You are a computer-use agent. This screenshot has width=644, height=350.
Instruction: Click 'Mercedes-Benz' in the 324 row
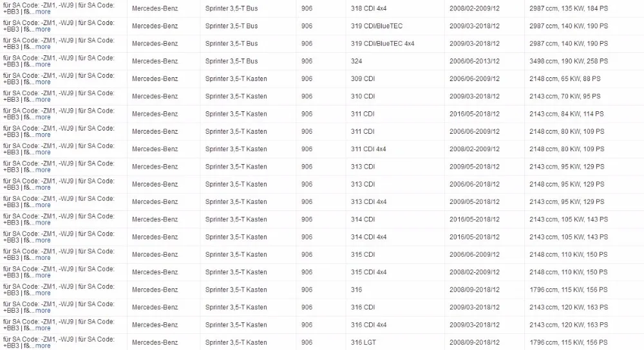[x=155, y=61]
